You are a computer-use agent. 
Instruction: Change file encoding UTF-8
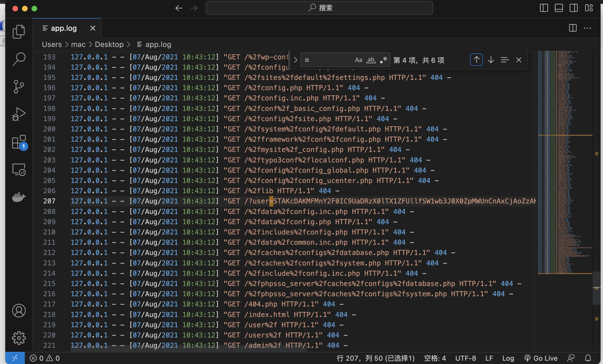tap(465, 358)
